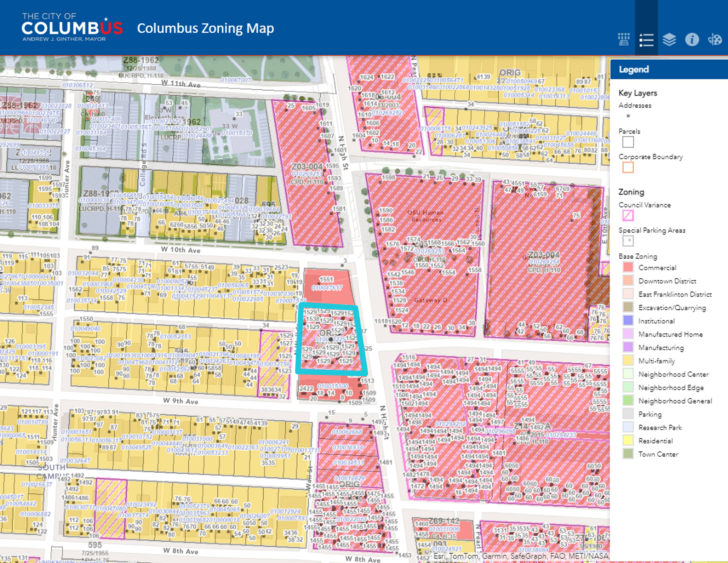Image resolution: width=728 pixels, height=563 pixels.
Task: Click the City of Columbus logo
Action: pos(72,28)
